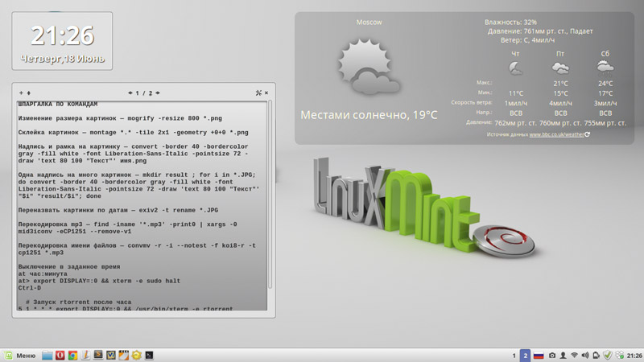Click the Friday (Пт) forecast cloud icon
Image resolution: width=644 pixels, height=362 pixels.
point(560,68)
